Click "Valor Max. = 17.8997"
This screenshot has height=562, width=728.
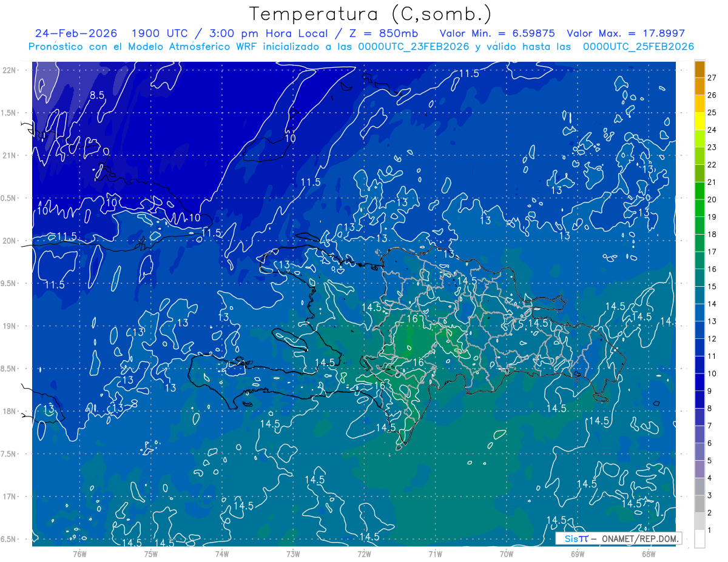click(625, 33)
